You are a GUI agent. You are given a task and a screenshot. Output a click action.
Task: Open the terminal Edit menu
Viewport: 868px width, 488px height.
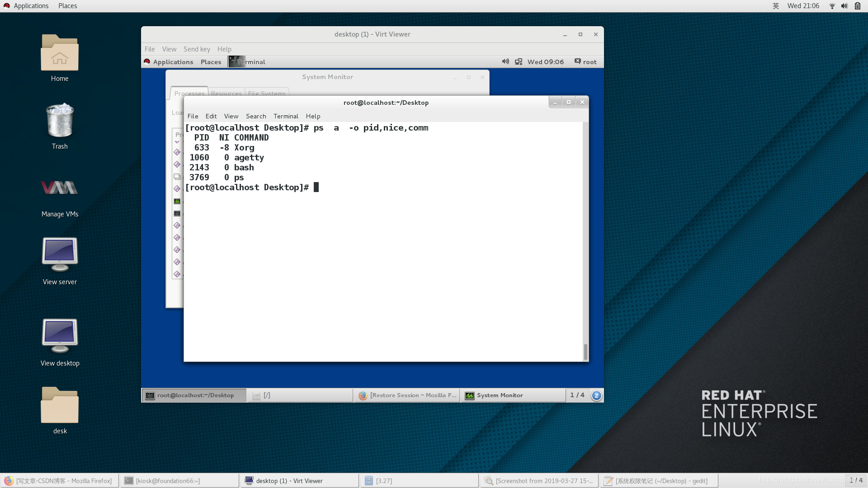[x=211, y=116]
